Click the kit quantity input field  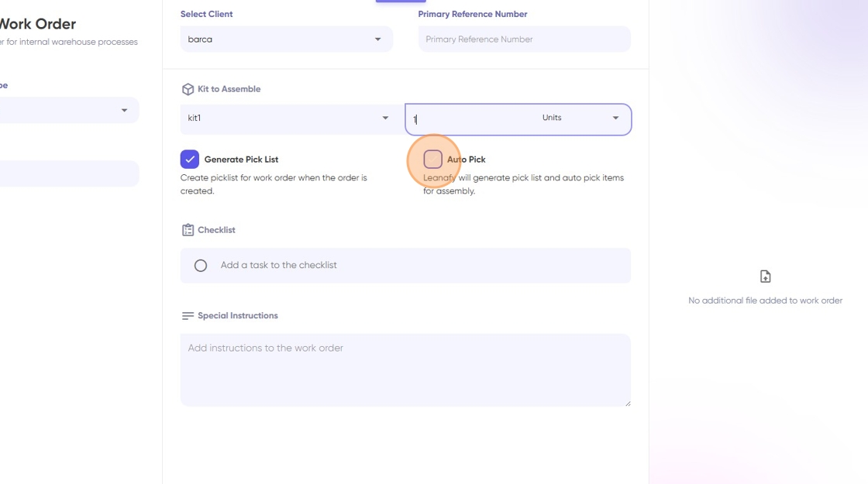[470, 119]
